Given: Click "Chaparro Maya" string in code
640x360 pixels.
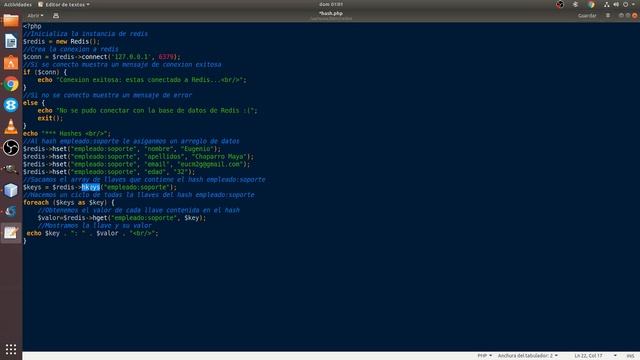Looking at the screenshot, I should coord(219,156).
